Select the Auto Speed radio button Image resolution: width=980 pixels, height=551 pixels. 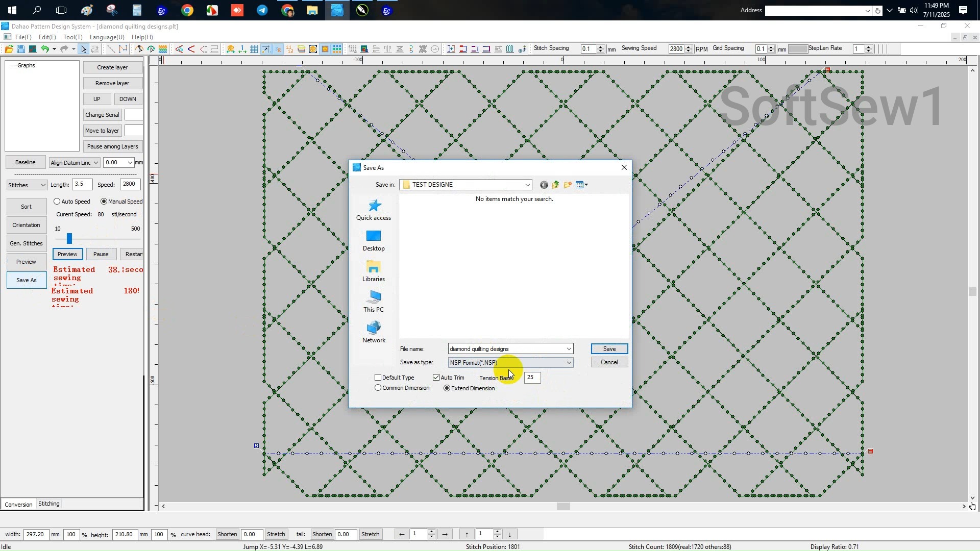click(x=57, y=202)
